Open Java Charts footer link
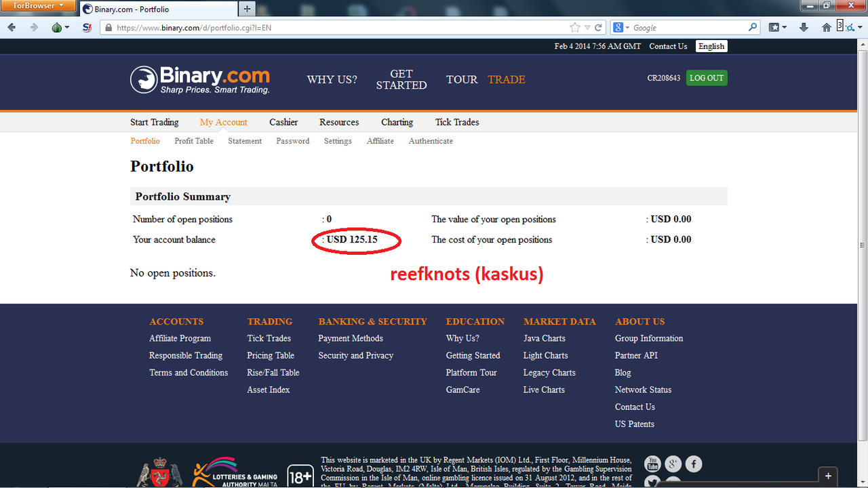The height and width of the screenshot is (488, 868). [x=545, y=338]
